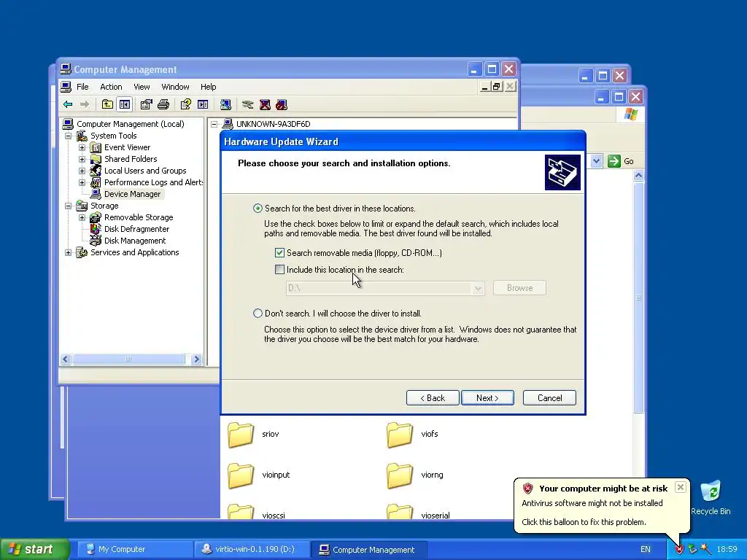The width and height of the screenshot is (747, 560).
Task: Open the Help menu
Action: tap(208, 87)
